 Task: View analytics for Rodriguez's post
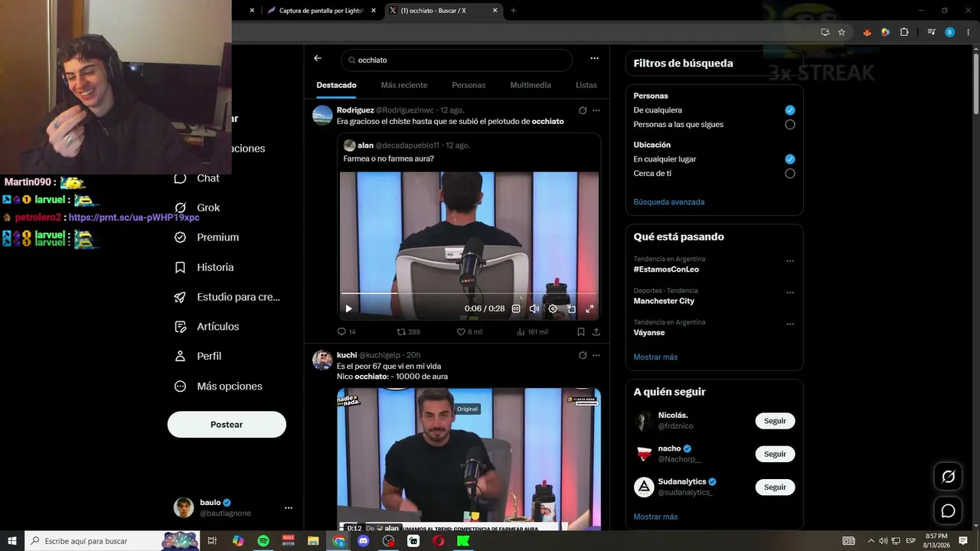click(x=532, y=332)
